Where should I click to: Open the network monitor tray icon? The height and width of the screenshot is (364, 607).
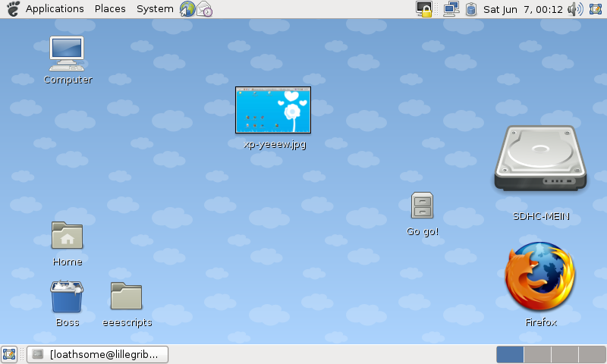click(451, 9)
